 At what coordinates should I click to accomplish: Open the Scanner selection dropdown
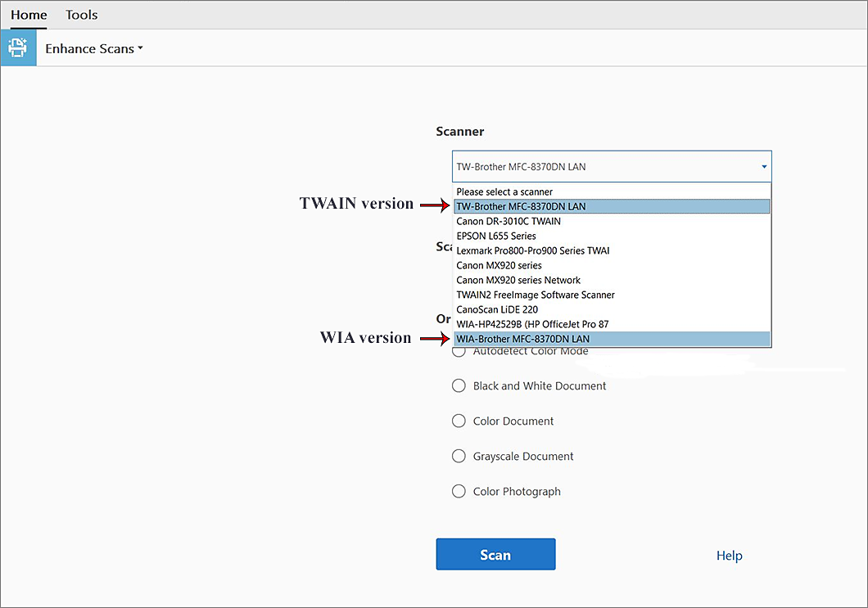click(763, 166)
